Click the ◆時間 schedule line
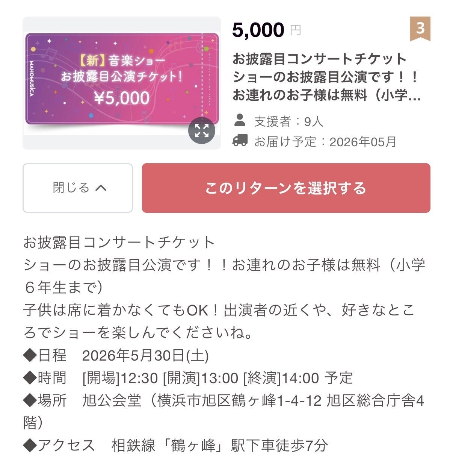The image size is (453, 476). point(188,378)
